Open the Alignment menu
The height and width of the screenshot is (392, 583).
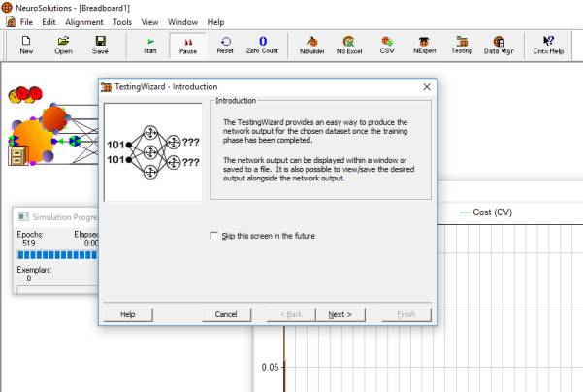coord(84,21)
